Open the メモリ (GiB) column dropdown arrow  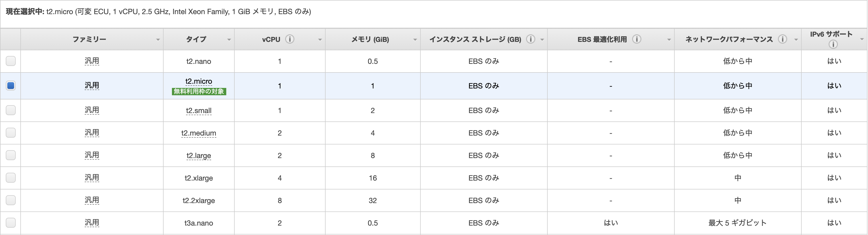[415, 40]
